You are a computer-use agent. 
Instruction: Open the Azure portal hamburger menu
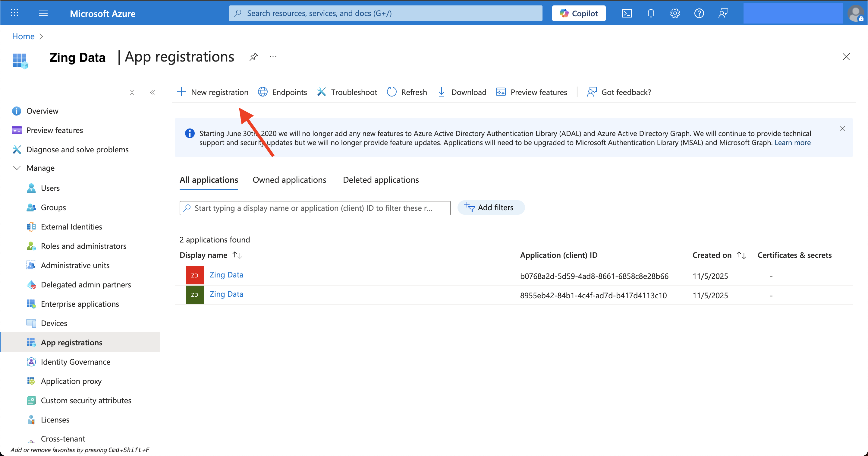pos(43,14)
